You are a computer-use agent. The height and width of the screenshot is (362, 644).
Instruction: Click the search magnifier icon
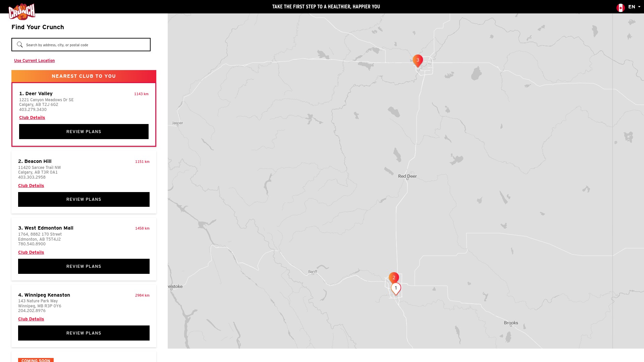pos(20,45)
